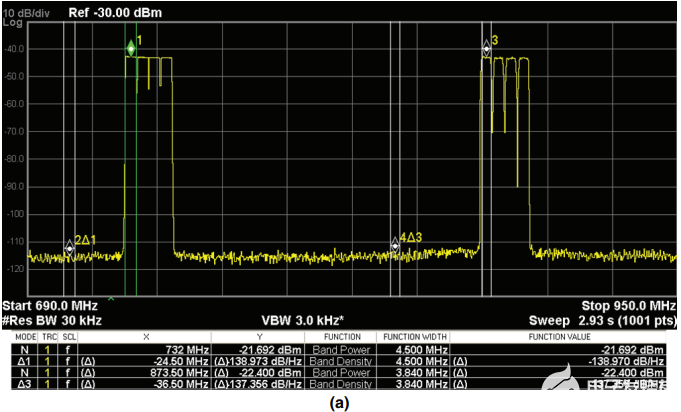Click the 873.50 MHz X value cell
681x412 pixels.
pos(179,373)
